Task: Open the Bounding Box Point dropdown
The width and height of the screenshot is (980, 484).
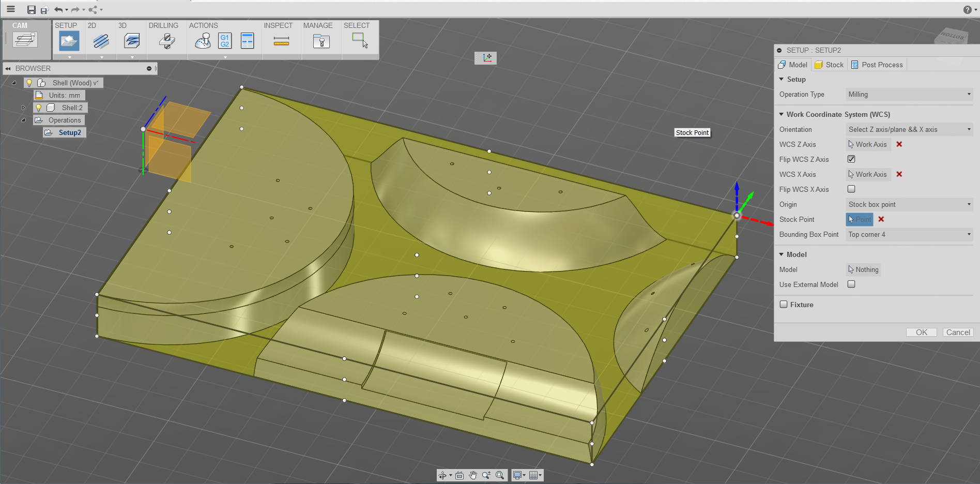Action: click(x=909, y=234)
